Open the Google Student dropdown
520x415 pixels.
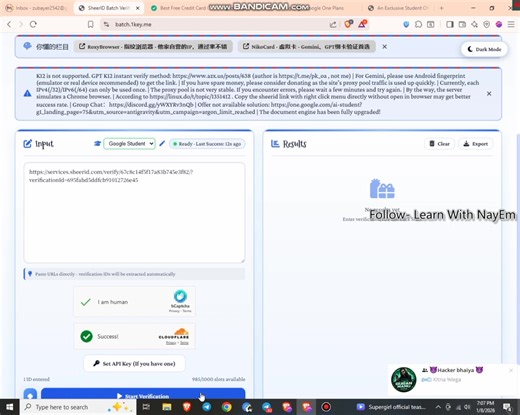tap(130, 144)
